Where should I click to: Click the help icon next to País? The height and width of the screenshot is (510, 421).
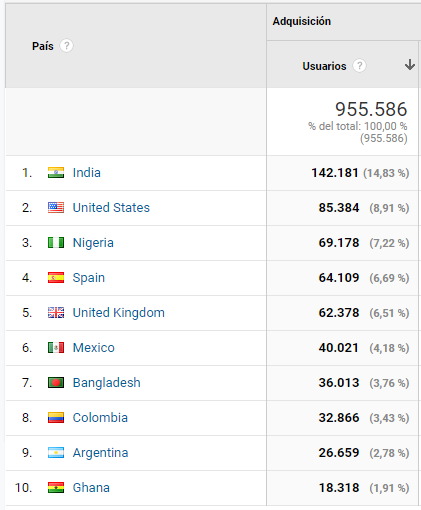(x=66, y=46)
